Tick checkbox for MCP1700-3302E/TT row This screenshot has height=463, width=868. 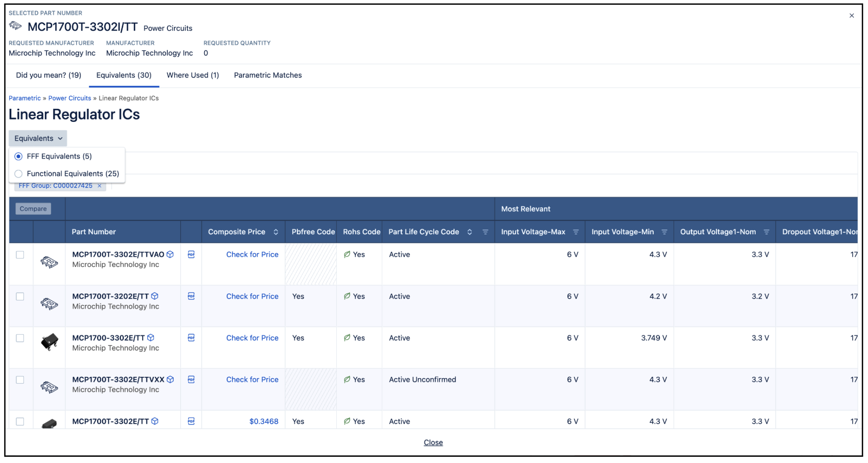[x=20, y=338]
